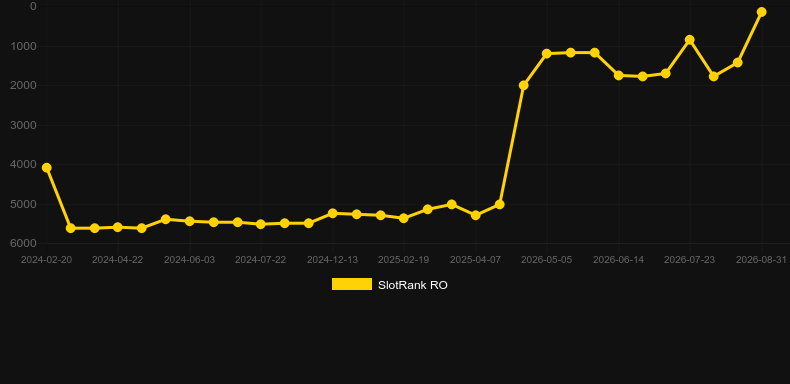Select the data point at 2024-06-03
This screenshot has height=384, width=790.
click(189, 221)
